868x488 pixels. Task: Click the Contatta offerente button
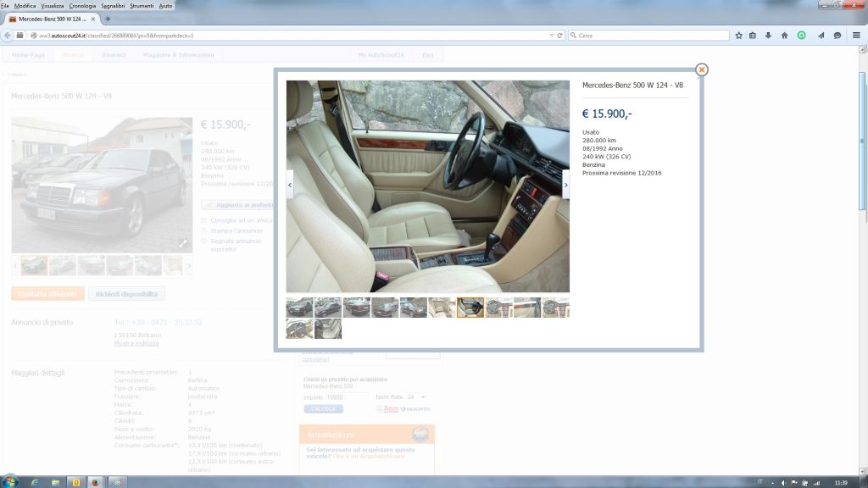[47, 294]
